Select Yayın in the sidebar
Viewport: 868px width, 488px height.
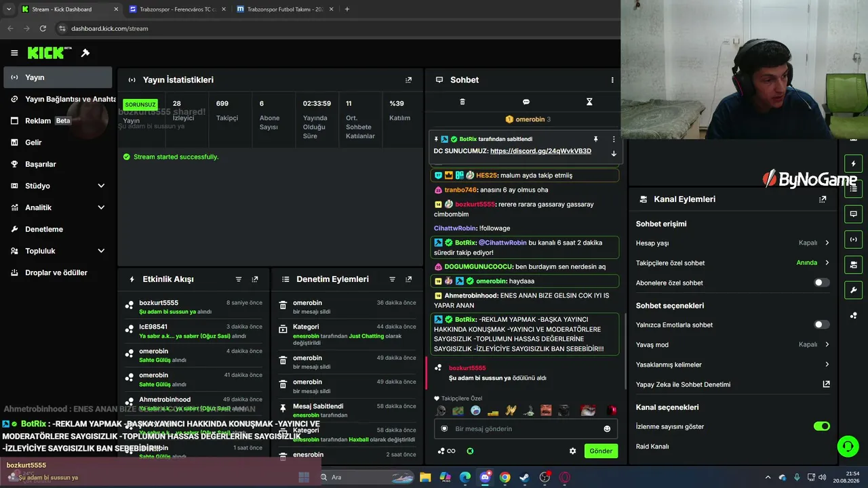point(58,77)
